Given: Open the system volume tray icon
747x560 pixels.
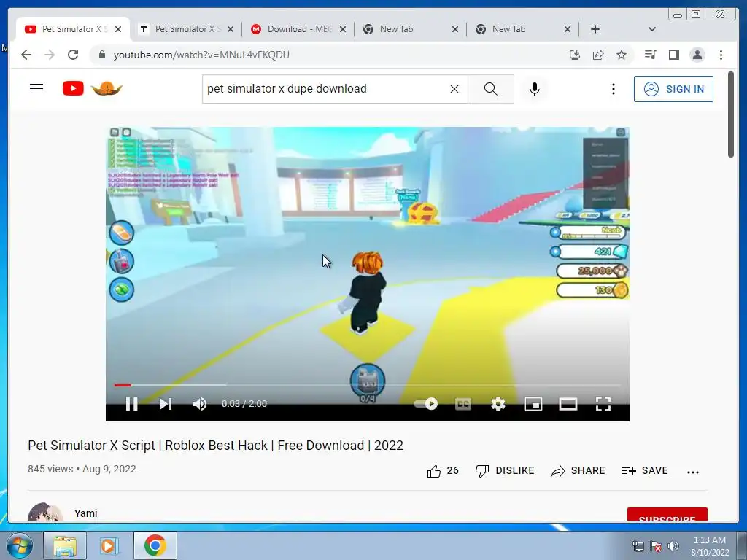Looking at the screenshot, I should coord(673,546).
